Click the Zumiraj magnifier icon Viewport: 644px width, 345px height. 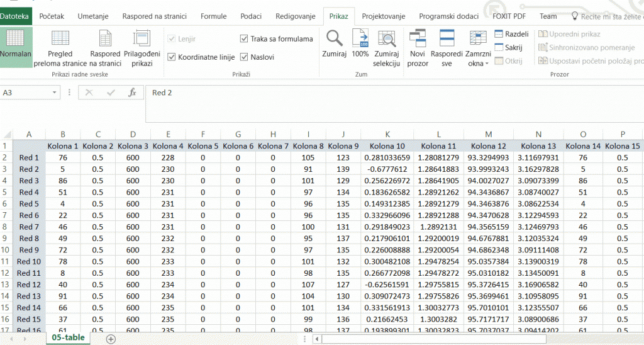(335, 38)
